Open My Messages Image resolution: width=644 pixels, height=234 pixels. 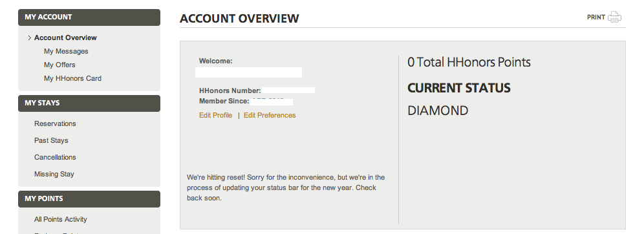[x=66, y=51]
